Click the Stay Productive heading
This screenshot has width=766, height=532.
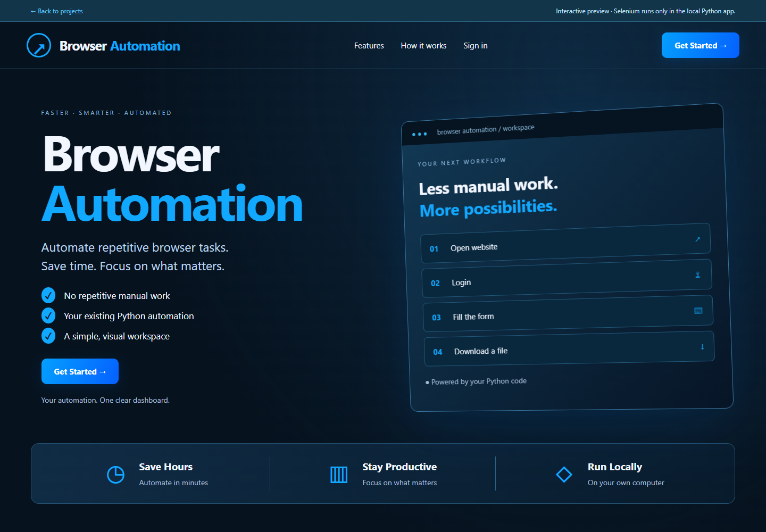[x=399, y=467]
